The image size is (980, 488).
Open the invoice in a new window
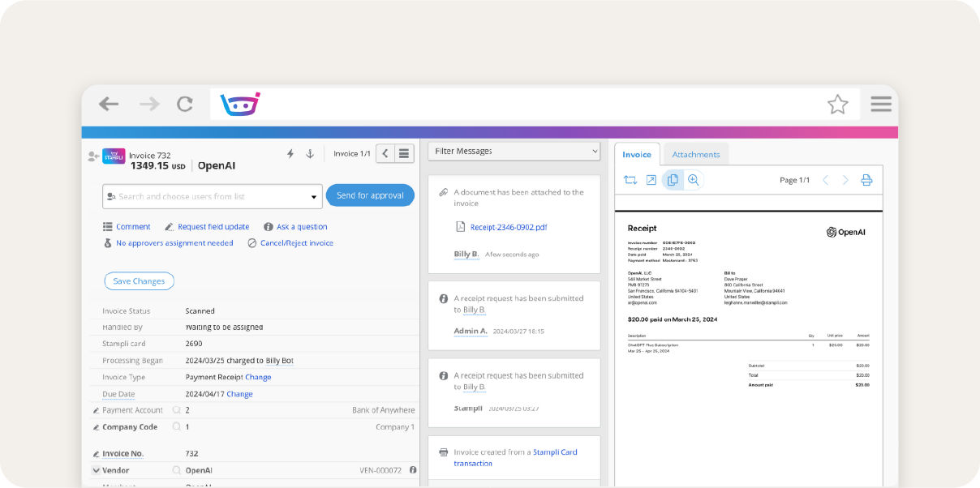click(x=651, y=180)
